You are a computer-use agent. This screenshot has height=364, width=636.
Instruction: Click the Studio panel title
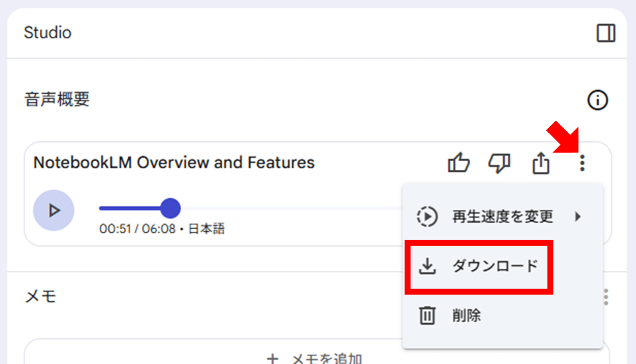pyautogui.click(x=48, y=33)
